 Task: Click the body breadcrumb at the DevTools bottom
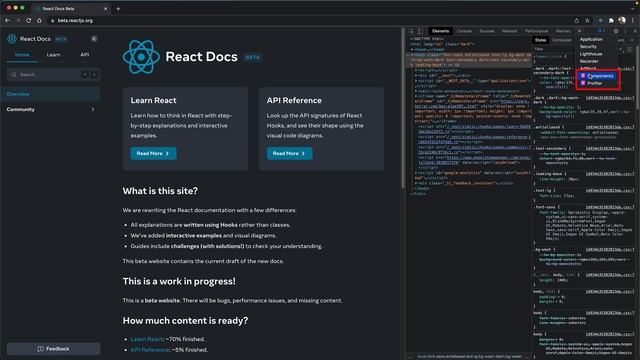click(x=469, y=357)
